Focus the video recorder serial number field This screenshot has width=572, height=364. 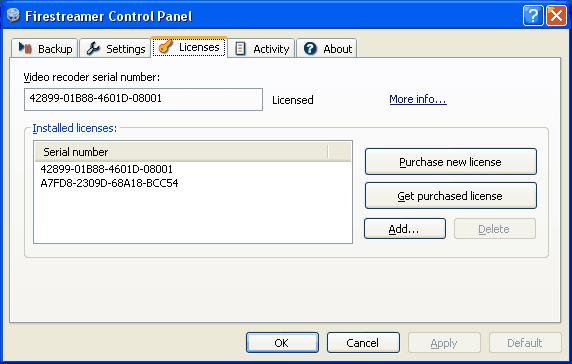coord(143,99)
